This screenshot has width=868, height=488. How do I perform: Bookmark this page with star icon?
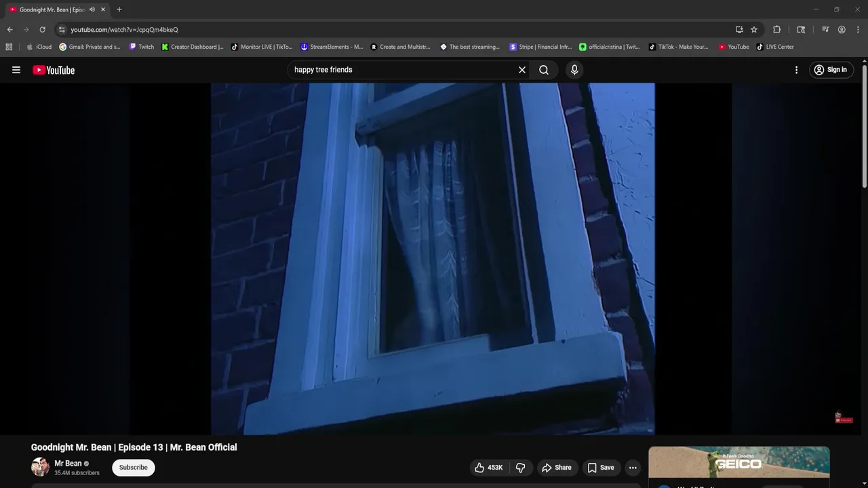pyautogui.click(x=754, y=30)
